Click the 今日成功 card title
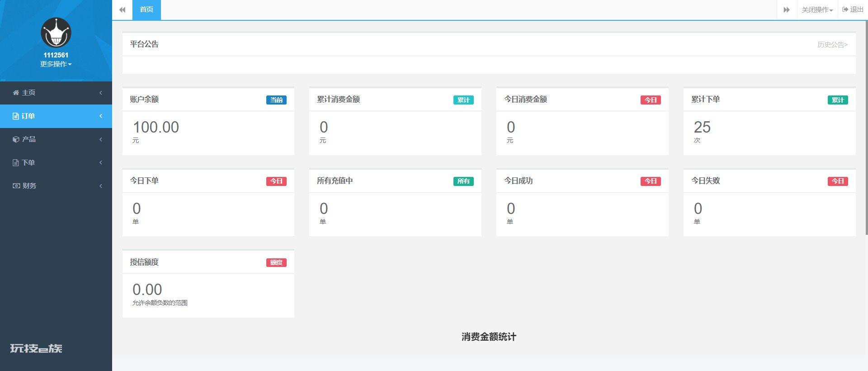 [x=519, y=181]
